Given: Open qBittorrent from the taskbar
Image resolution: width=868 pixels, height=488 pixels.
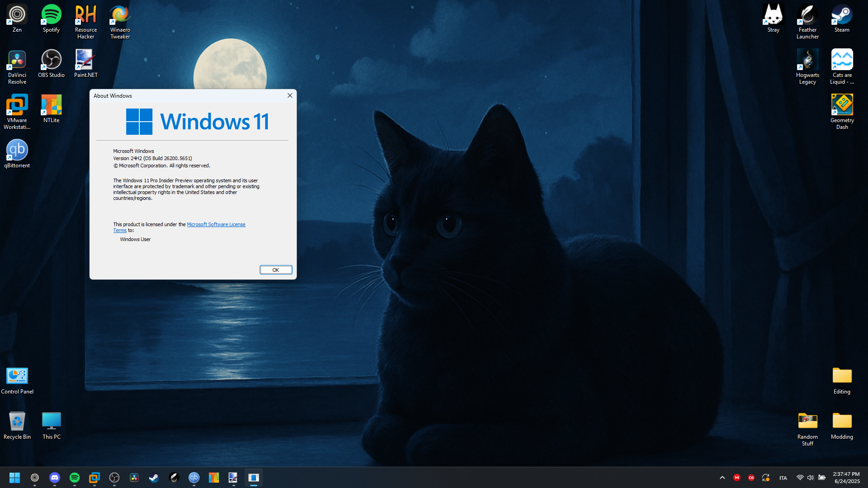Looking at the screenshot, I should [x=194, y=478].
